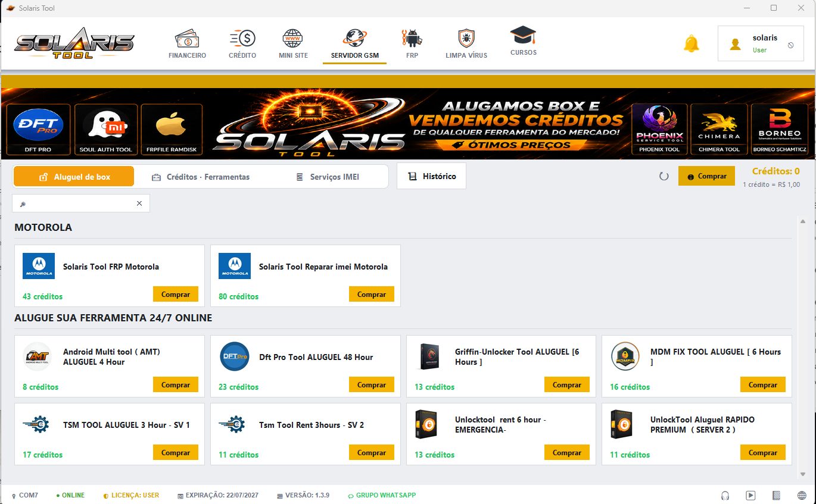Open DFT PRO banner tile
Screen dimensions: 816x504
tap(39, 129)
